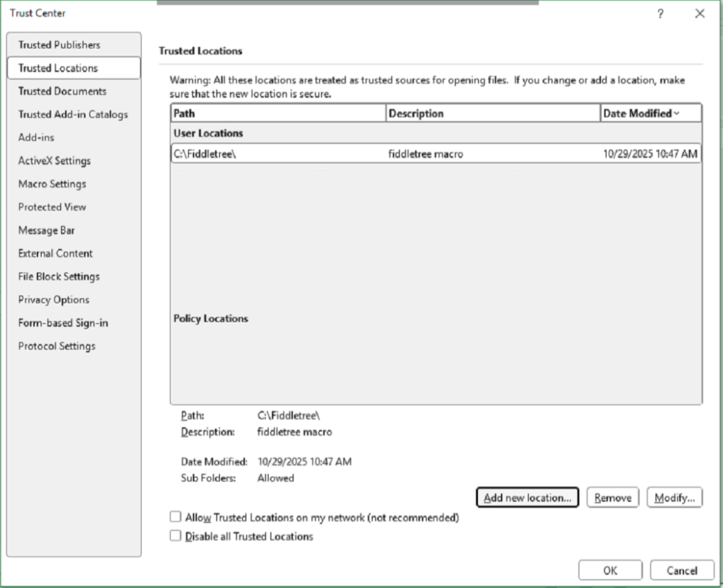Modify the selected trusted location
This screenshot has height=588, width=723.
674,498
